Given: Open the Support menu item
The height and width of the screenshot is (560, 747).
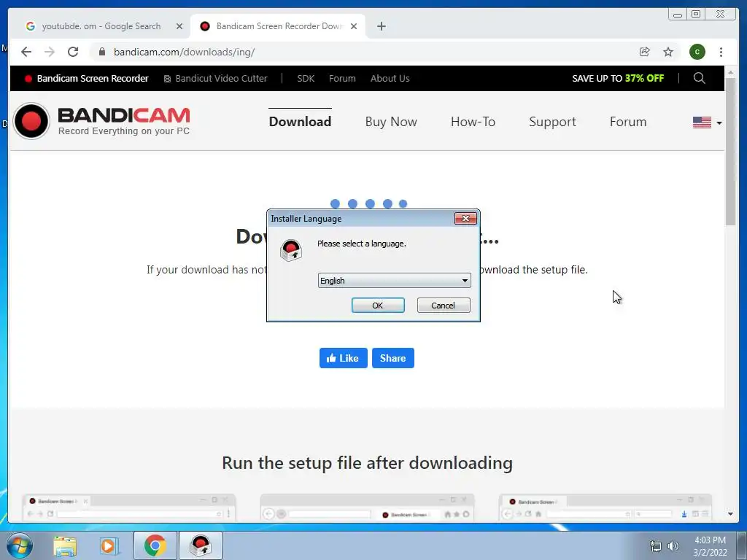Looking at the screenshot, I should pos(553,122).
